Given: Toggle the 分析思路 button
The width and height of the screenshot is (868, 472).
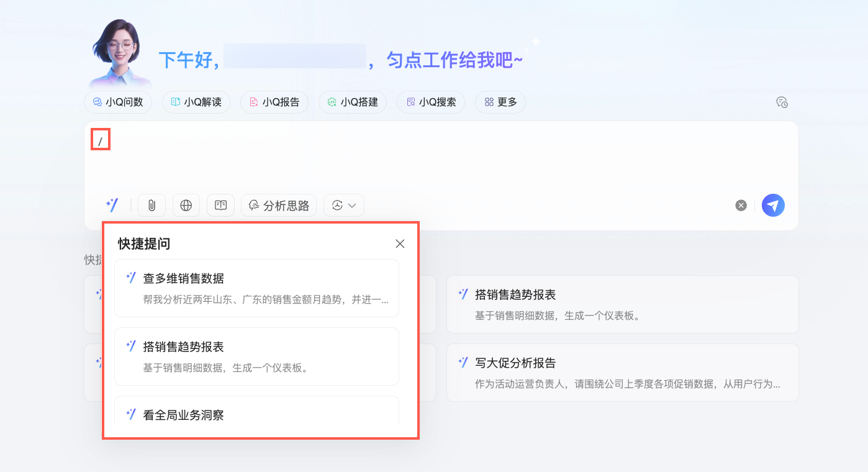Looking at the screenshot, I should click(x=279, y=206).
